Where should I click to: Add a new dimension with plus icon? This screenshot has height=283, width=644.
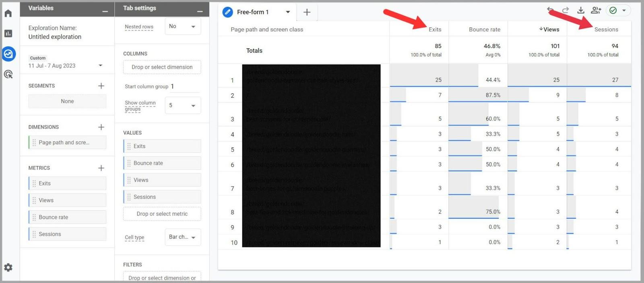coord(101,127)
